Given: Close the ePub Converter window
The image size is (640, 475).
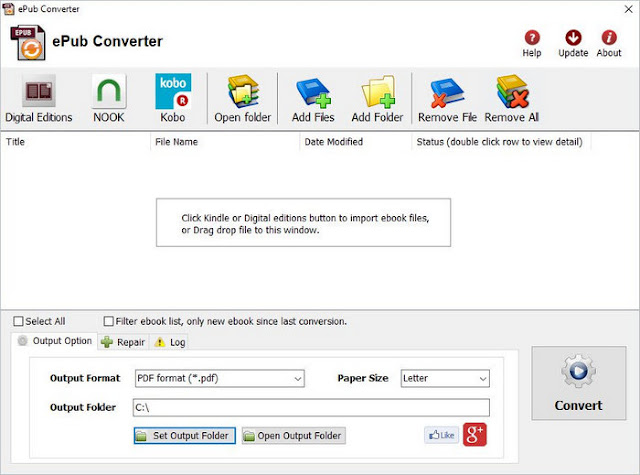Looking at the screenshot, I should pos(629,9).
